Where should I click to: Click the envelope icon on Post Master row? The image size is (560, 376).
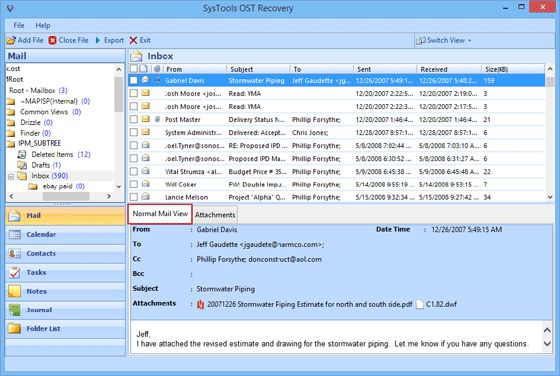point(145,119)
